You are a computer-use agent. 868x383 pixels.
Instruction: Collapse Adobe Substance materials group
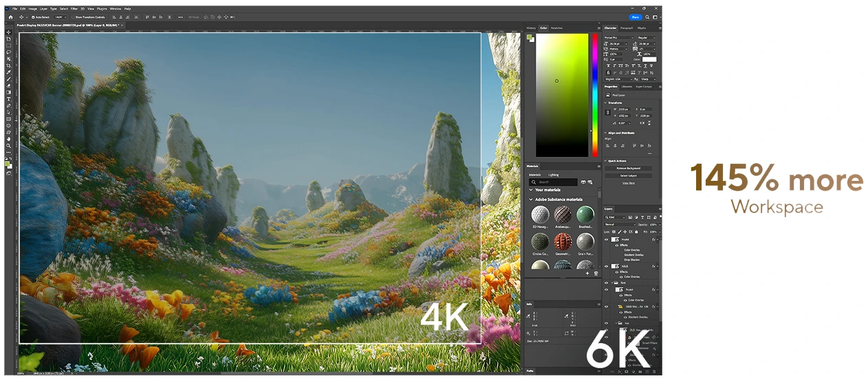530,199
